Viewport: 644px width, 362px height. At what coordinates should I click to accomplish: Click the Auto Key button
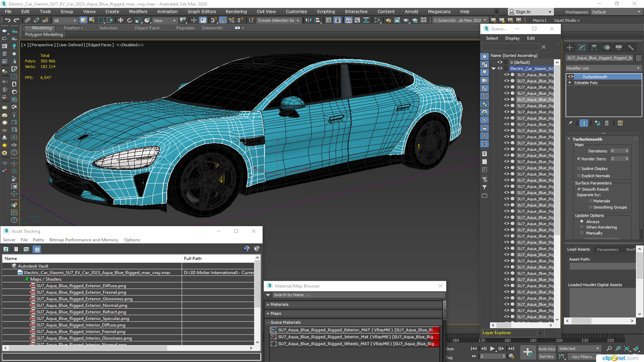[546, 349]
